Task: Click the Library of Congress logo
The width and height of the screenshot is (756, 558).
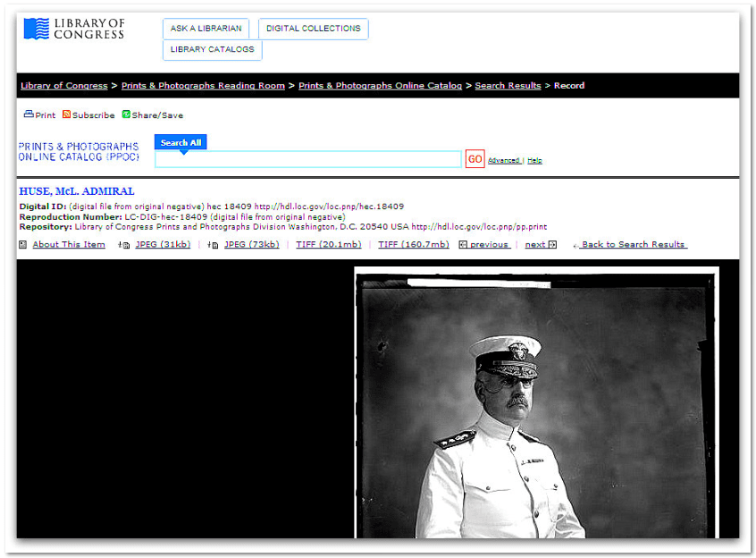Action: pos(74,29)
